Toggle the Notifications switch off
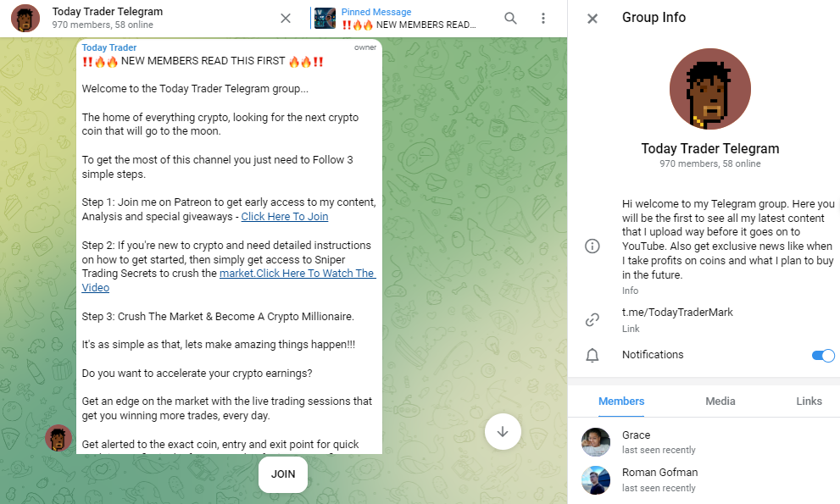The width and height of the screenshot is (840, 504). 822,356
